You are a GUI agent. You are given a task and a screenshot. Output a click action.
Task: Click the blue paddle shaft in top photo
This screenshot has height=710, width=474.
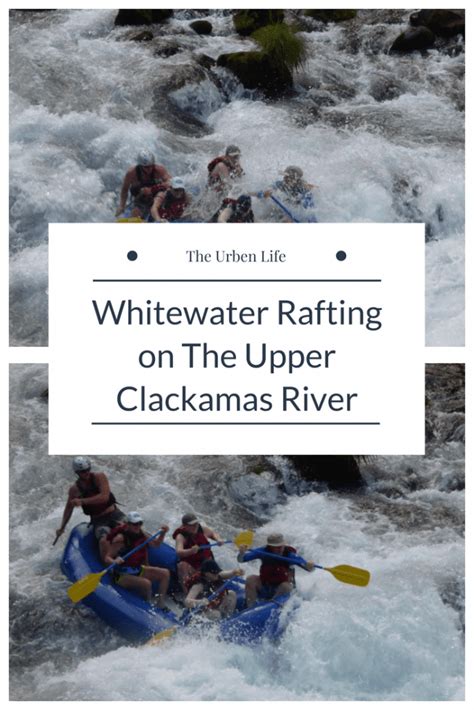pyautogui.click(x=283, y=207)
